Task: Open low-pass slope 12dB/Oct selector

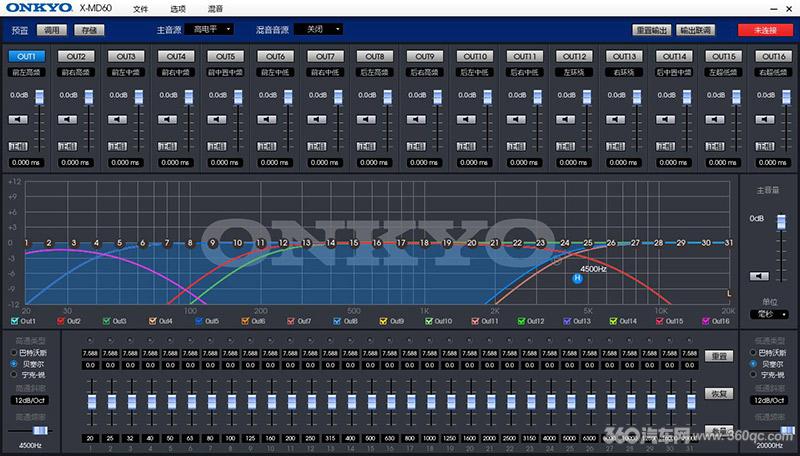Action: pyautogui.click(x=769, y=400)
